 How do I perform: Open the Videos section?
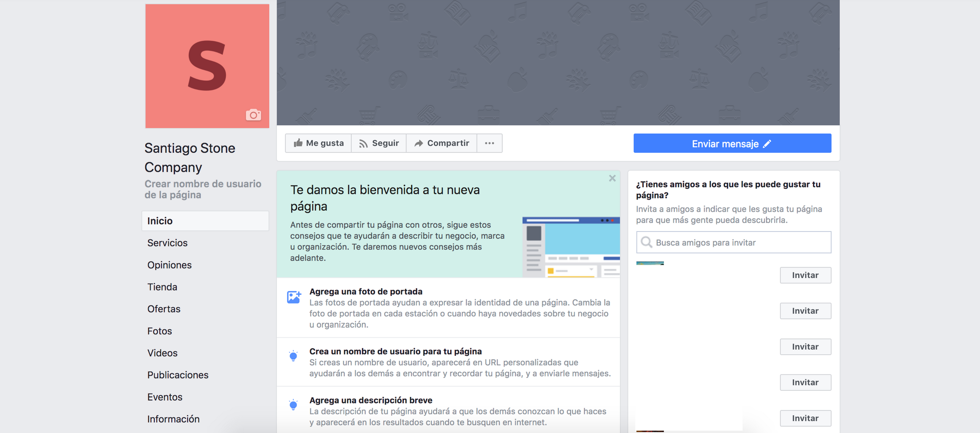point(162,353)
